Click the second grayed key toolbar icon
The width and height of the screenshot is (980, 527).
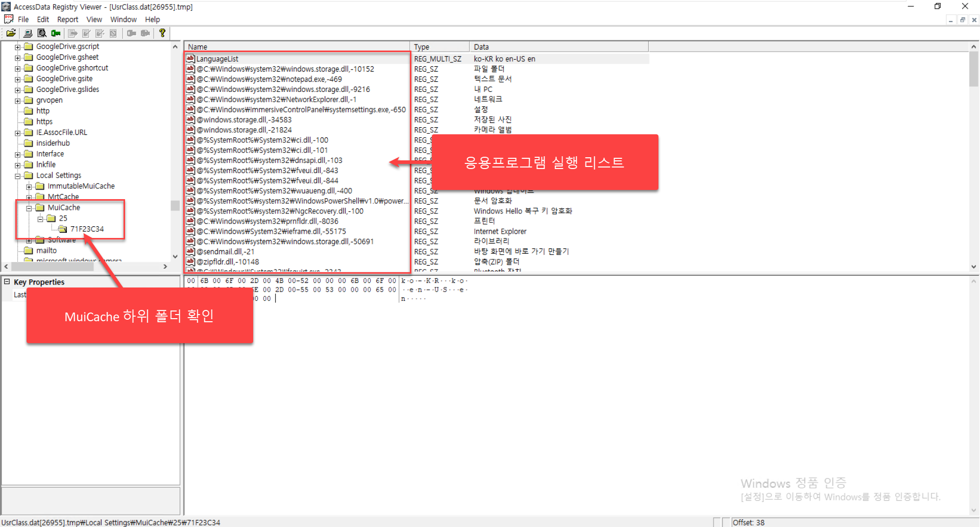[145, 33]
